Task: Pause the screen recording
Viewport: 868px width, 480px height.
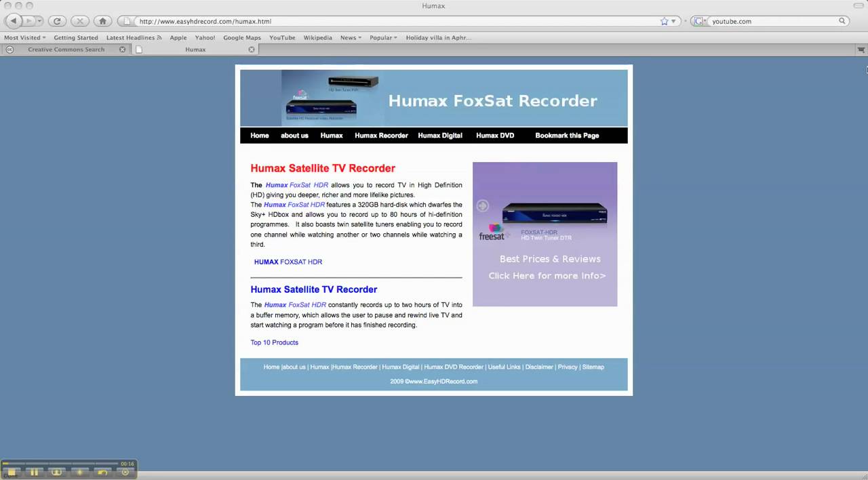Action: pos(34,472)
